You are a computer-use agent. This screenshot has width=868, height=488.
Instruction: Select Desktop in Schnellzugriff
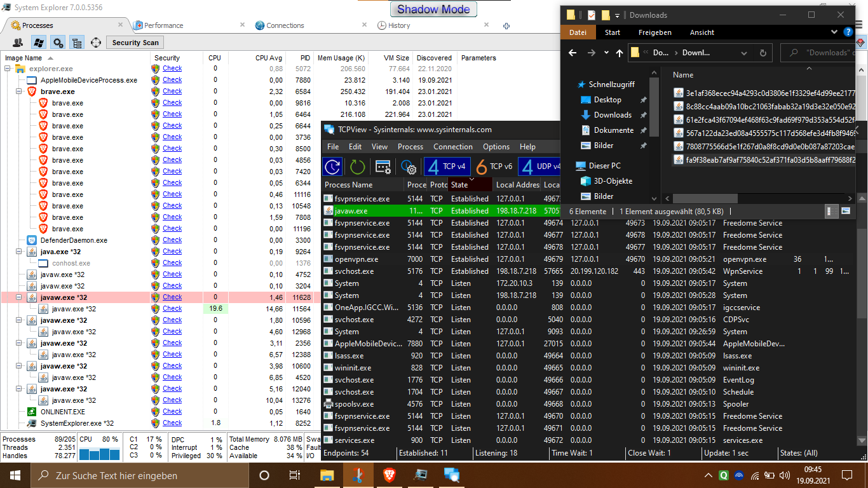(x=607, y=100)
